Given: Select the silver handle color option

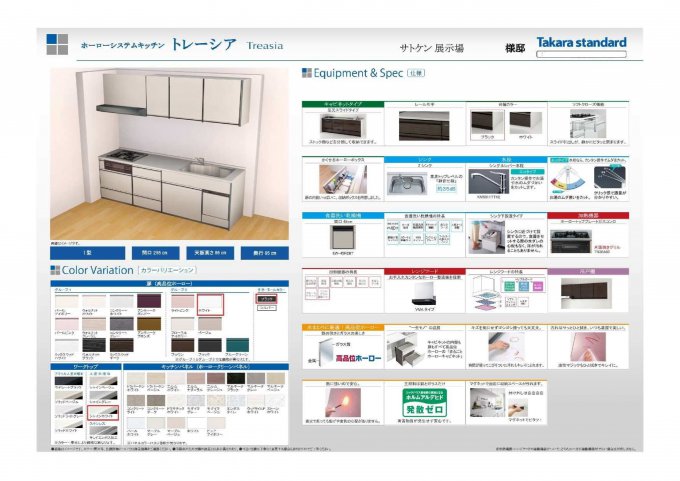Looking at the screenshot, I should click(x=267, y=308).
